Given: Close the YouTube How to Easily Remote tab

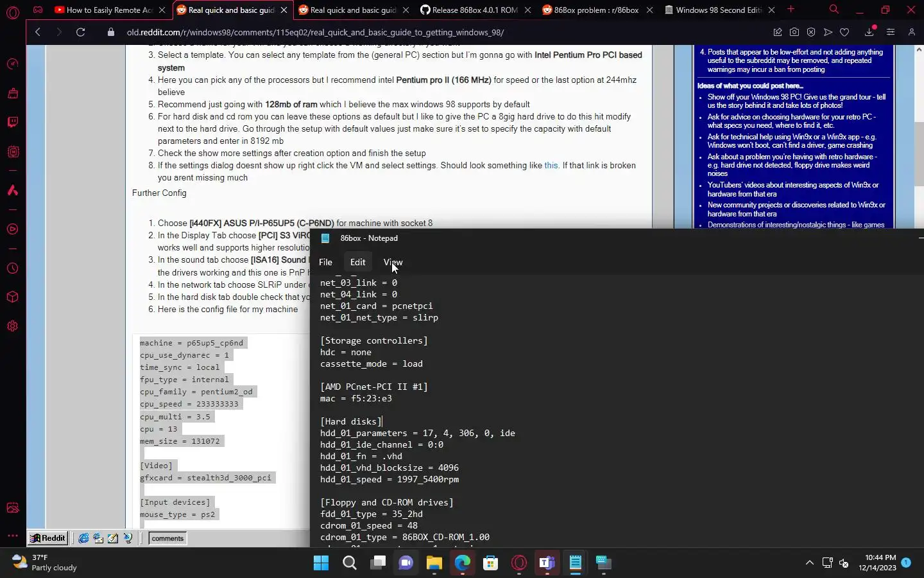Looking at the screenshot, I should (x=162, y=10).
